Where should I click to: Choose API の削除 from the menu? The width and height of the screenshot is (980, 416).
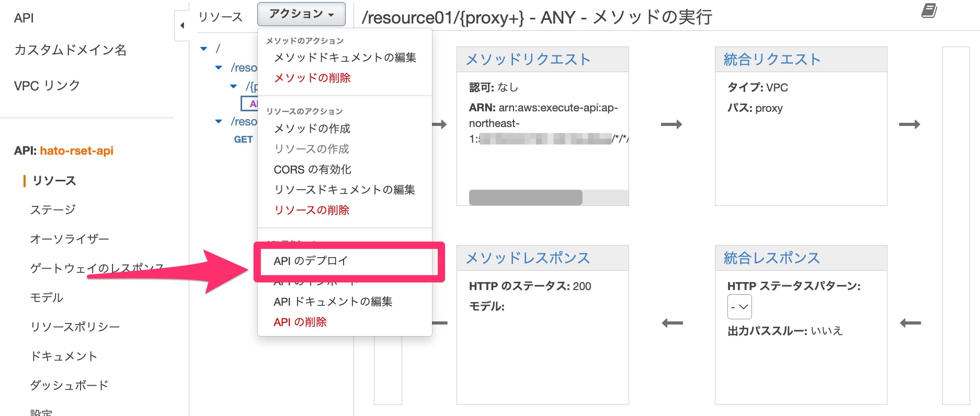pyautogui.click(x=300, y=322)
